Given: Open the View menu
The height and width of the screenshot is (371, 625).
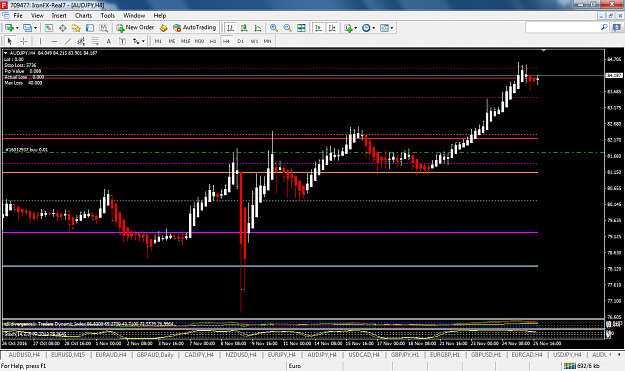Looking at the screenshot, I should tap(37, 16).
